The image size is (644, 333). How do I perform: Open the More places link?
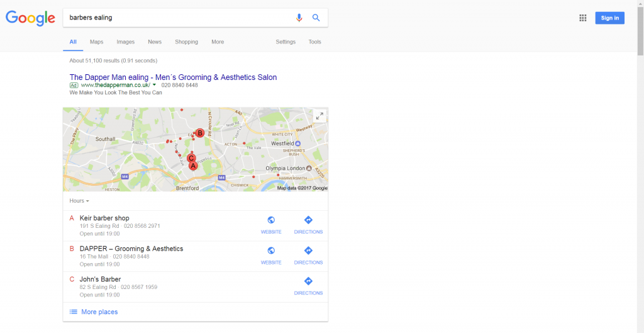click(99, 312)
